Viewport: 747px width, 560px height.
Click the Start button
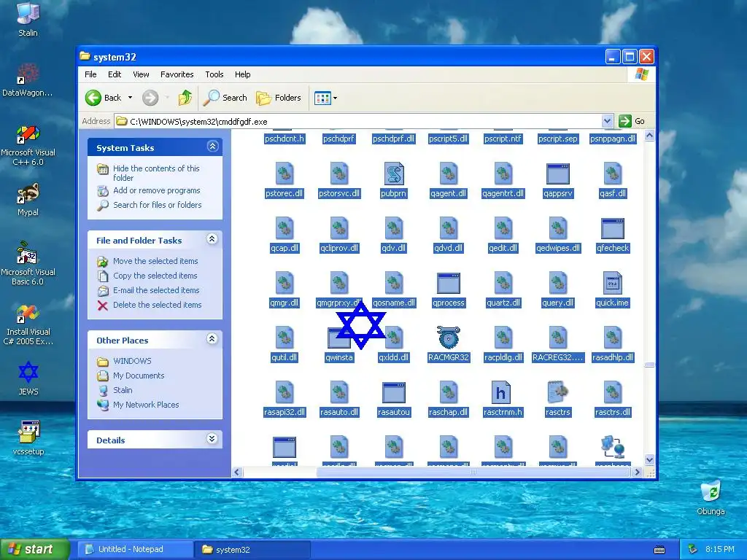[x=35, y=549]
